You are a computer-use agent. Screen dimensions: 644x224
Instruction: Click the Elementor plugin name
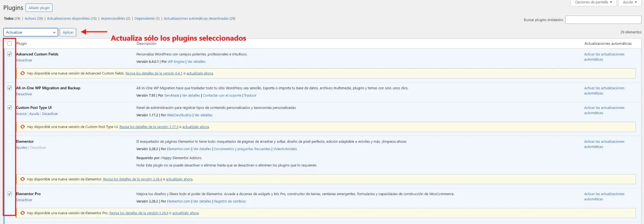tap(25, 141)
